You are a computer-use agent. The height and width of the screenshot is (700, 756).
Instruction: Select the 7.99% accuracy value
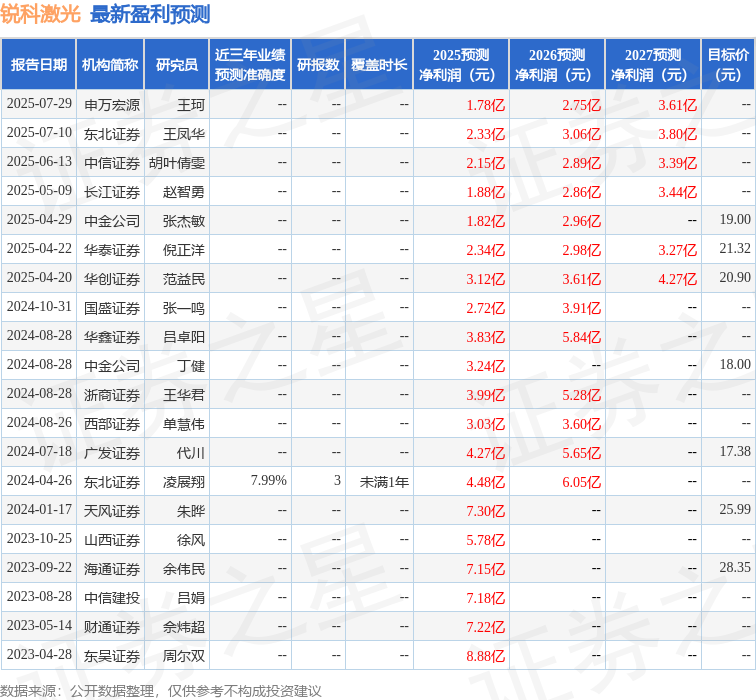(x=269, y=480)
